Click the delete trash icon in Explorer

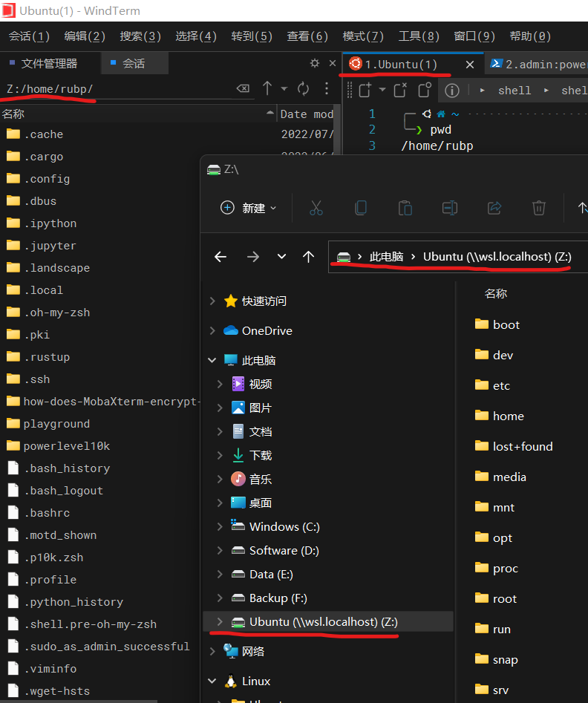pos(539,208)
